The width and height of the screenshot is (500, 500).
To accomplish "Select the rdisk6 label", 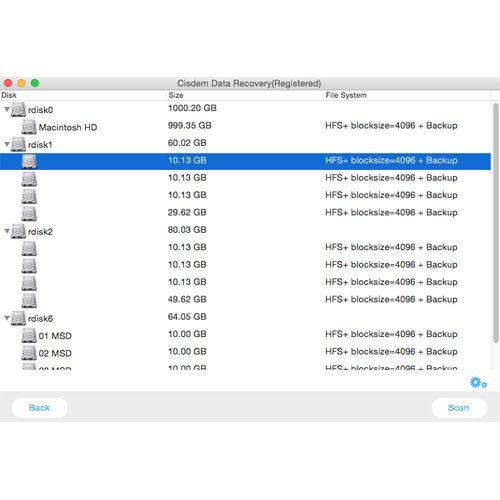I will click(40, 318).
